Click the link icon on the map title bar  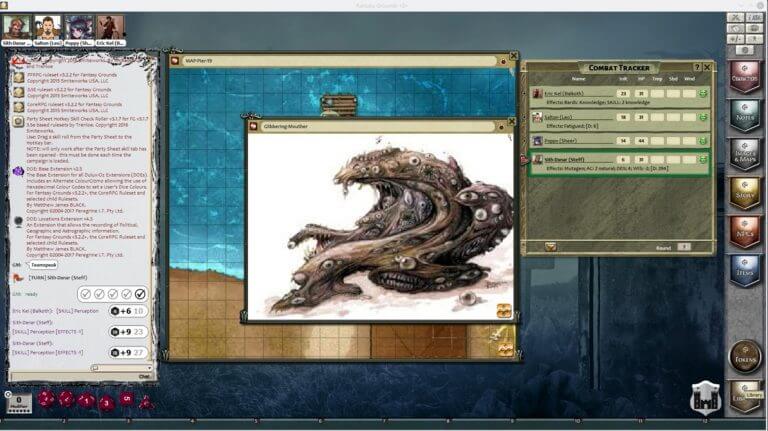click(503, 61)
